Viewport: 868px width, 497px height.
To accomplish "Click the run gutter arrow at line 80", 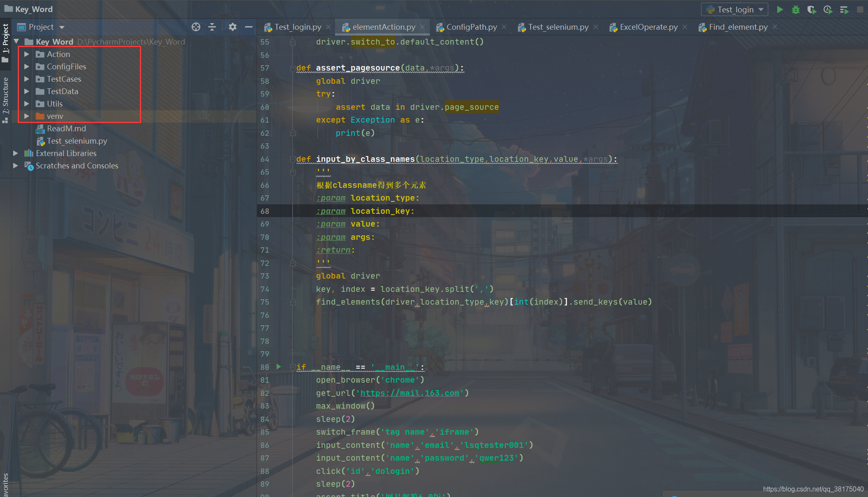I will pyautogui.click(x=278, y=367).
